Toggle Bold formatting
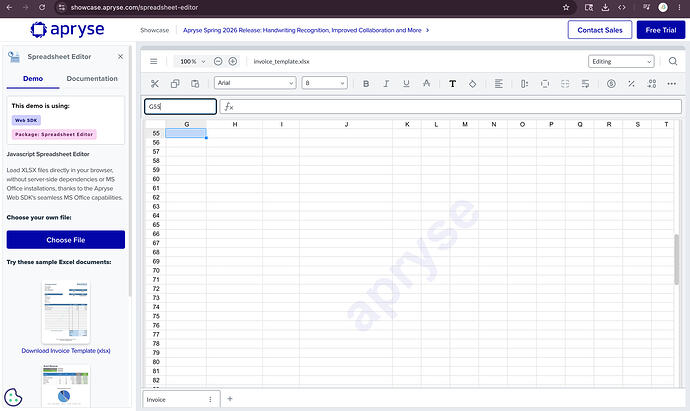The width and height of the screenshot is (690, 411). 366,84
